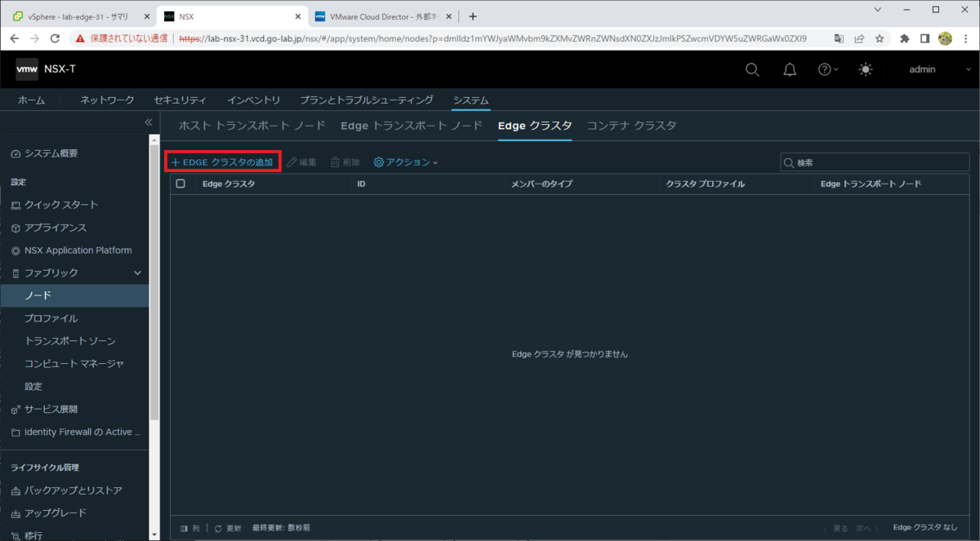Switch to the vSphere lab-edge-31 browser tab
The image size is (980, 541).
click(78, 16)
